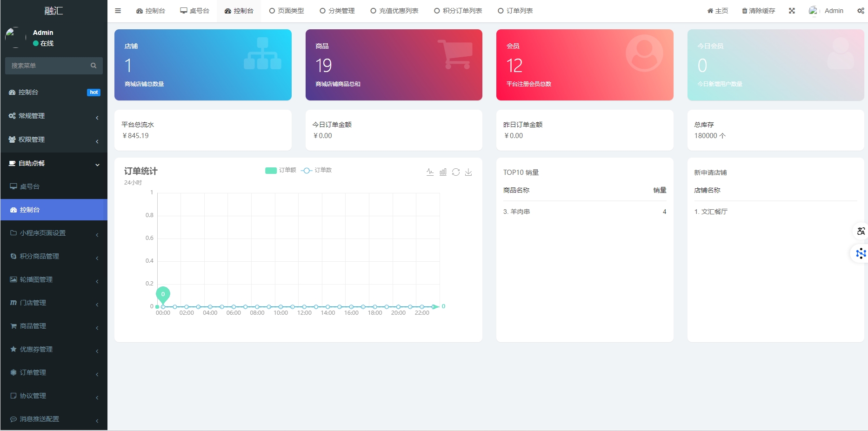Click the user icon on 今日会员 card

[841, 53]
